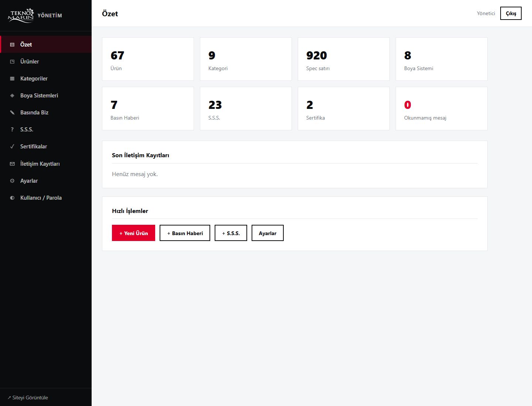Image resolution: width=532 pixels, height=406 pixels.
Task: Click the 23 S.S.S. stat card
Action: [x=246, y=109]
